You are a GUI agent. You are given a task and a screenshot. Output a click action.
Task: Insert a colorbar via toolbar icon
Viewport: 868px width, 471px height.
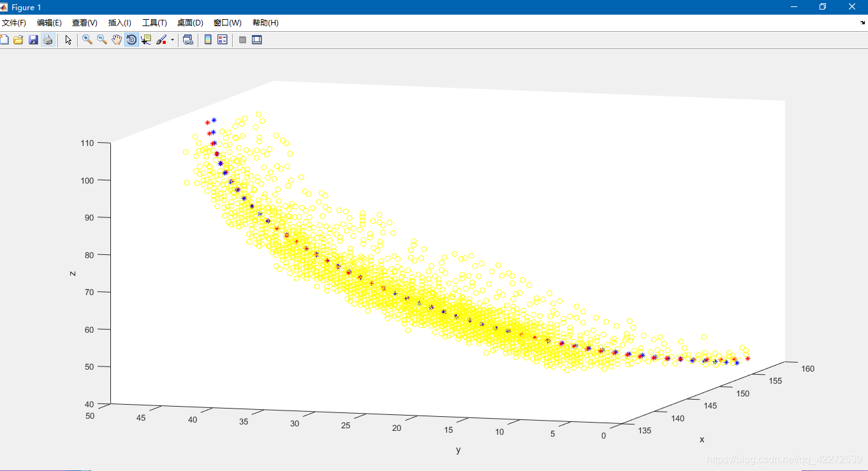(207, 40)
